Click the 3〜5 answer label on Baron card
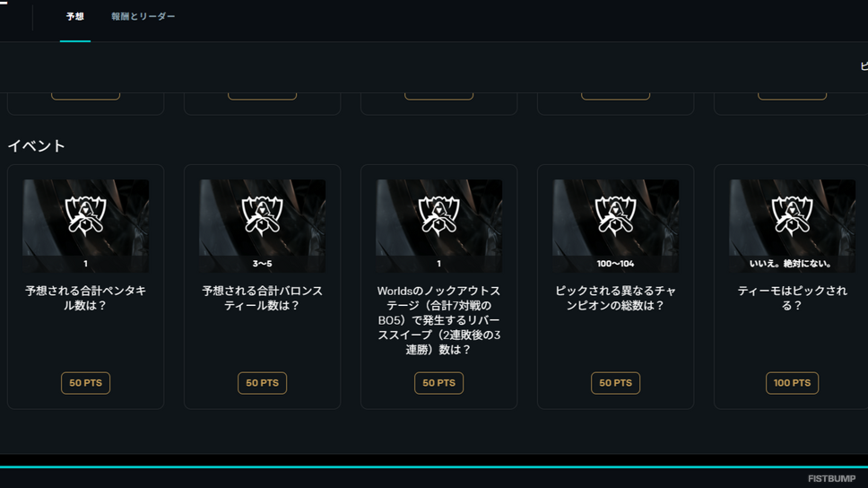This screenshot has width=868, height=488. 262,264
